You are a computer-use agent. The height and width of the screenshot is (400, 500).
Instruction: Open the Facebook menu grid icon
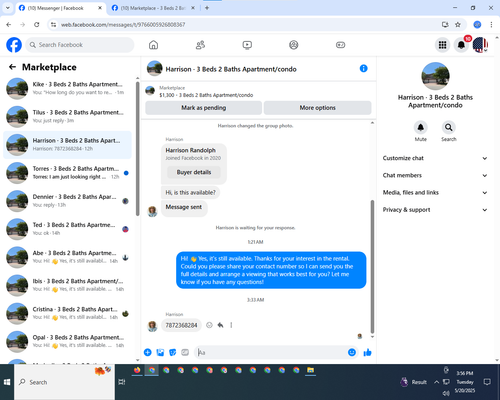pyautogui.click(x=442, y=45)
